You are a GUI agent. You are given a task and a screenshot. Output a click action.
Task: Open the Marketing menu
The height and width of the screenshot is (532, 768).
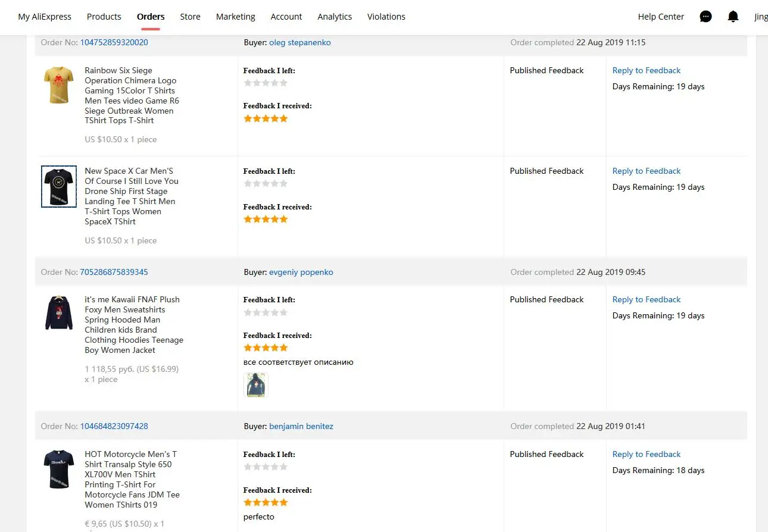pos(235,17)
